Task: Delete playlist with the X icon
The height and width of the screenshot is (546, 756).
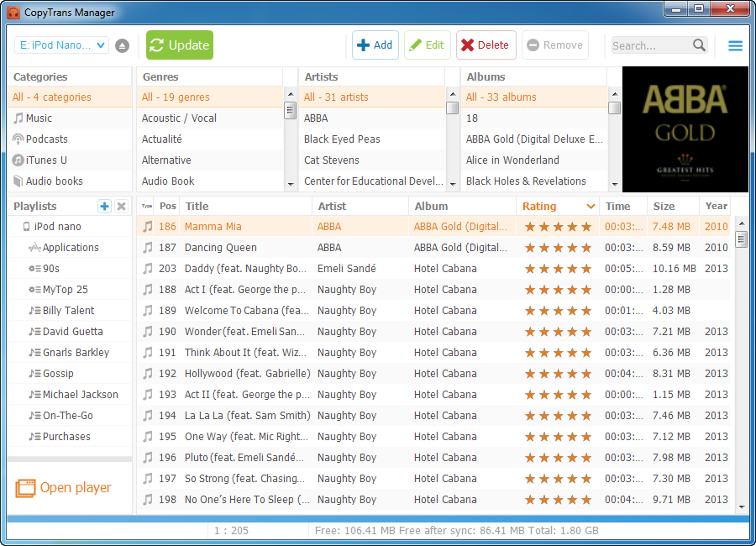Action: pyautogui.click(x=122, y=207)
